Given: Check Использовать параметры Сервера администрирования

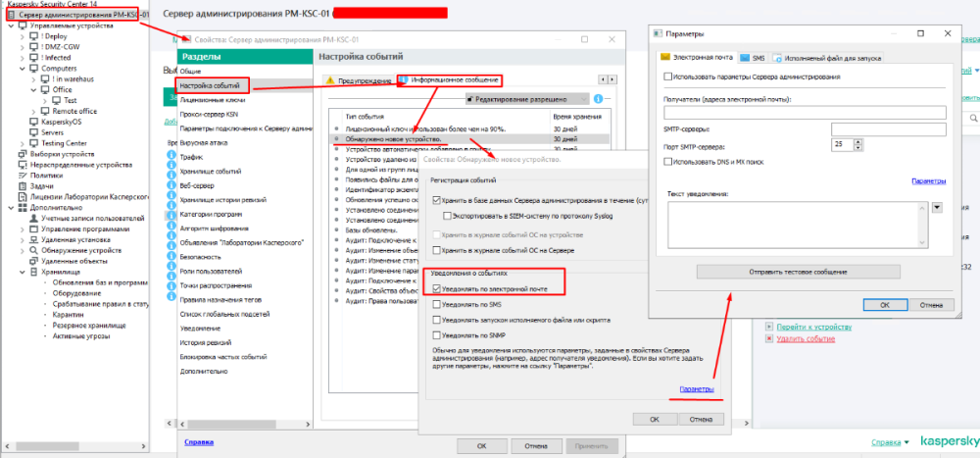Looking at the screenshot, I should [x=668, y=76].
